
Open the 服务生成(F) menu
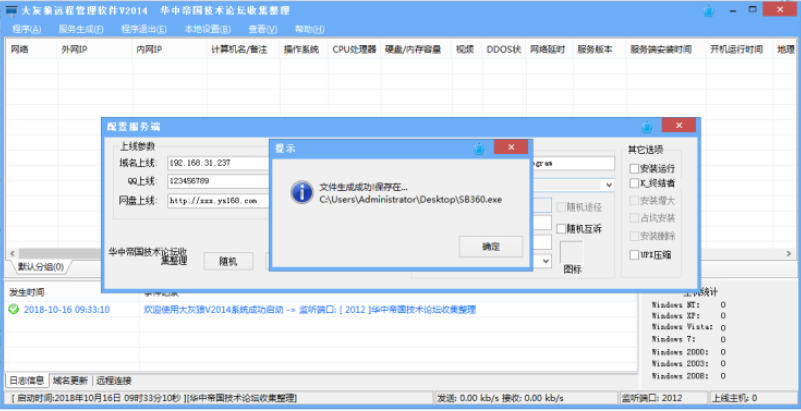[x=81, y=29]
